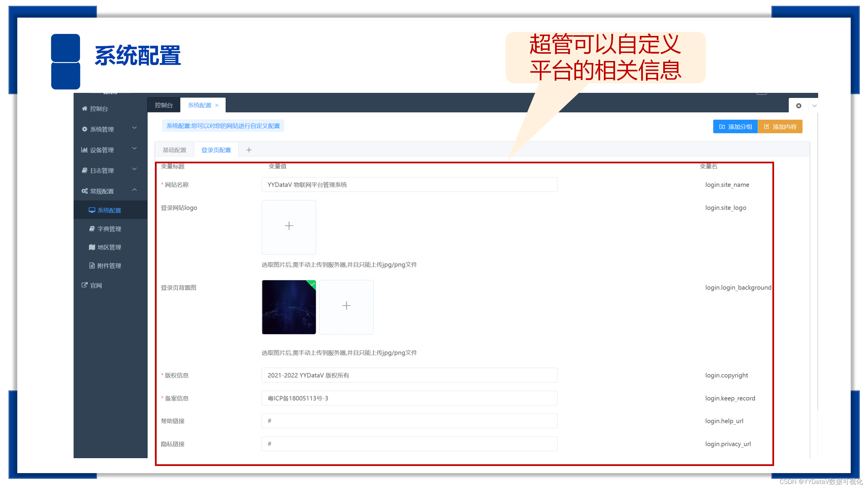Expand the 设备管理 menu chevron
The image size is (868, 488).
pyautogui.click(x=134, y=148)
